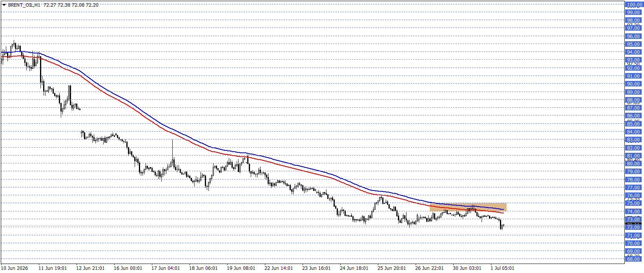Screen dimensions: 644x273
Task: Click the 83.00 price label
Action: point(633,140)
